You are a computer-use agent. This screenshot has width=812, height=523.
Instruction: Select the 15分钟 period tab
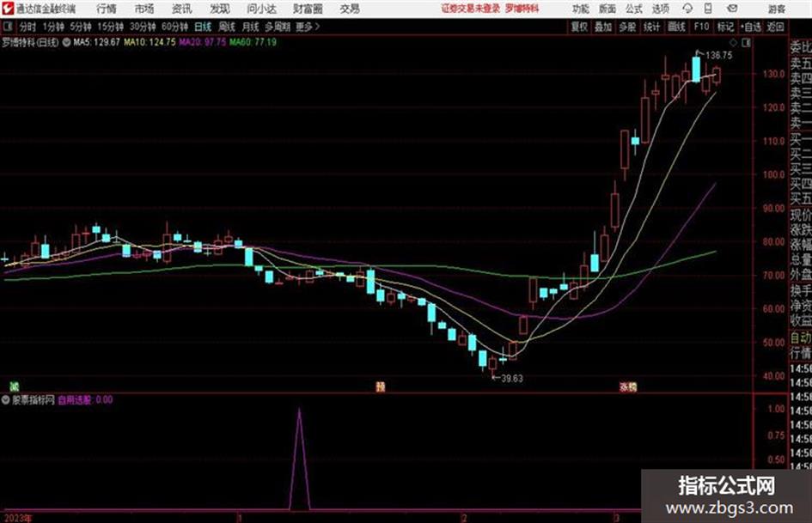pos(111,27)
